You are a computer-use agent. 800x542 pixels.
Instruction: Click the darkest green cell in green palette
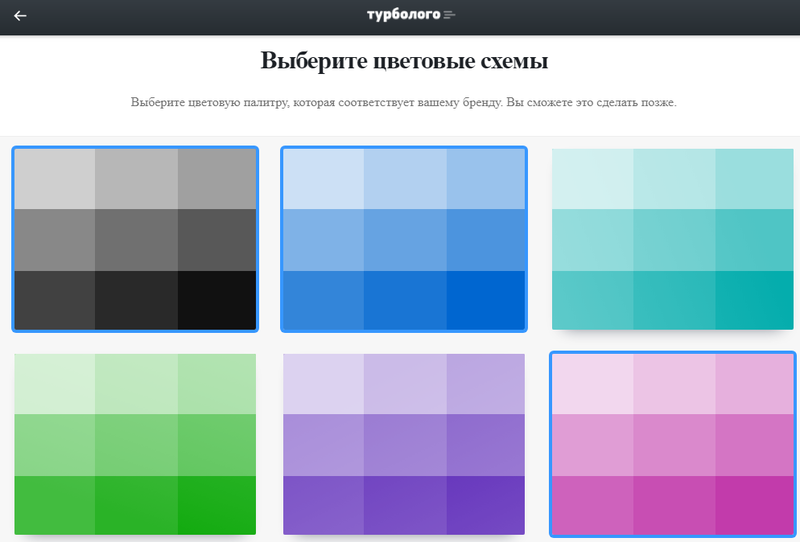(x=216, y=505)
